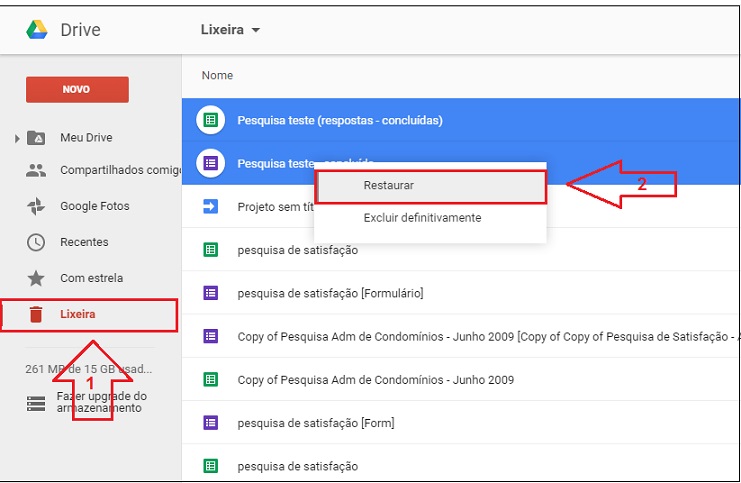Select the Lixeira trash icon
The image size is (741, 483).
[36, 315]
